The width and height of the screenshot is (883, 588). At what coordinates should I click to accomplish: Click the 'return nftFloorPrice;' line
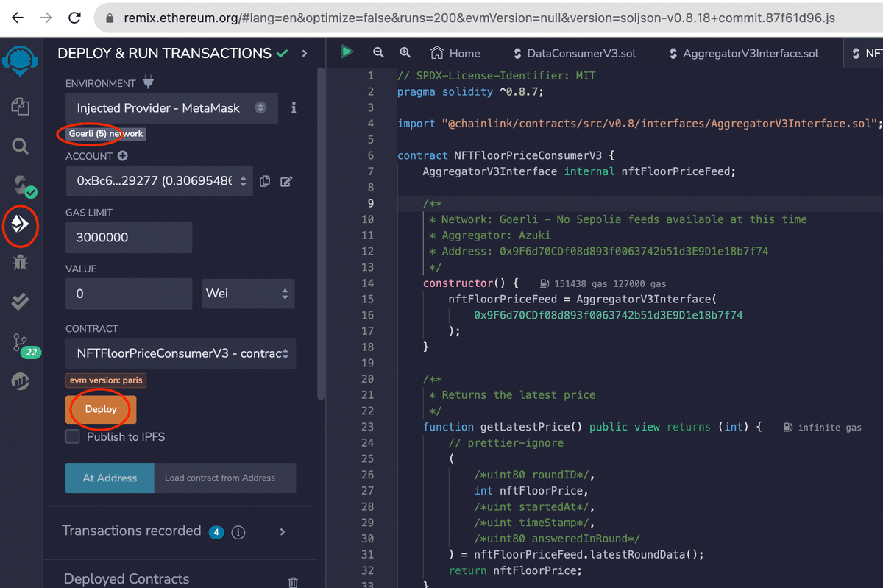pyautogui.click(x=515, y=570)
